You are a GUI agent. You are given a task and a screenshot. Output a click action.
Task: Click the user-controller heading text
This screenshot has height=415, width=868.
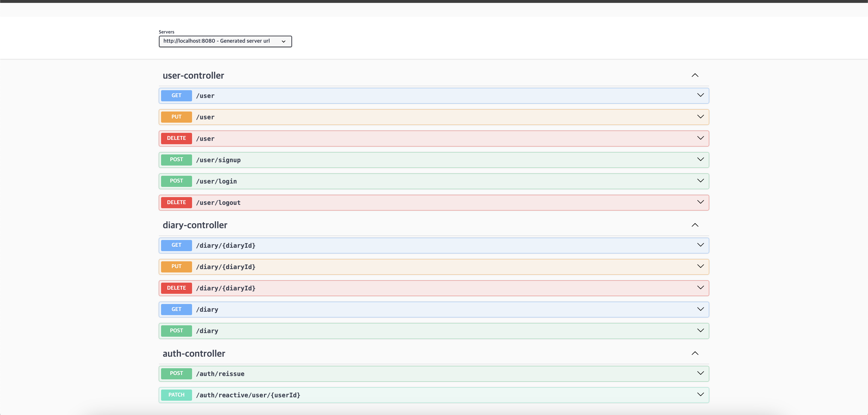pos(193,76)
